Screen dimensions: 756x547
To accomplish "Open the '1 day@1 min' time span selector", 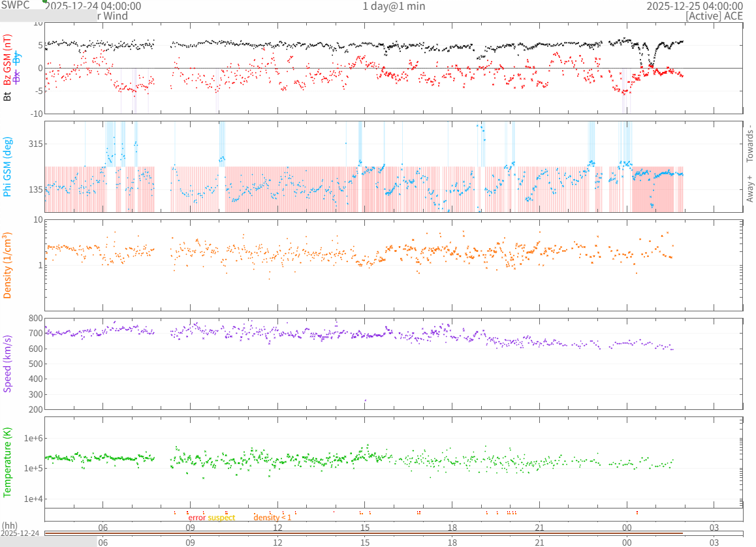I will [x=394, y=6].
